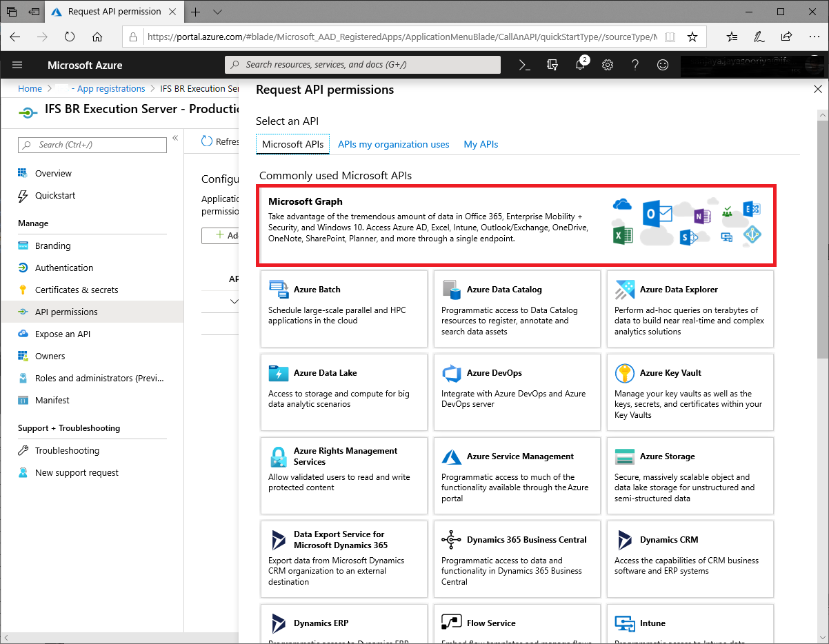Viewport: 829px width, 644px height.
Task: Open the portal hamburger menu
Action: (18, 65)
